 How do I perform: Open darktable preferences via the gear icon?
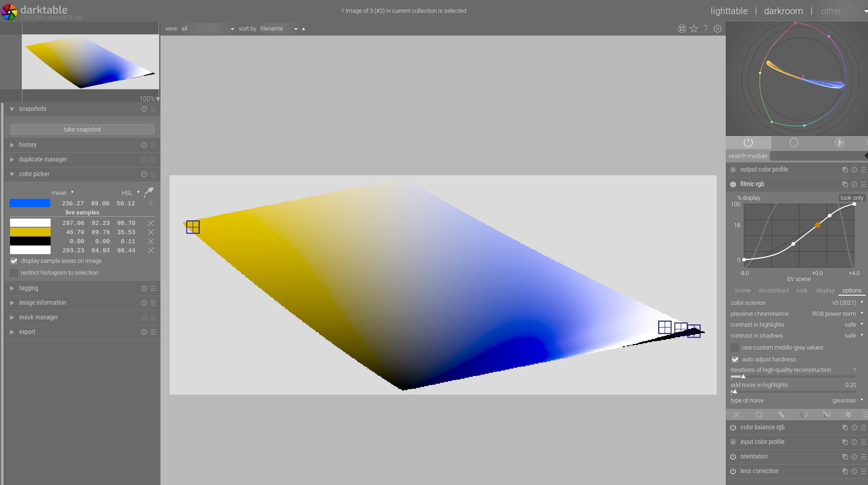pos(717,28)
